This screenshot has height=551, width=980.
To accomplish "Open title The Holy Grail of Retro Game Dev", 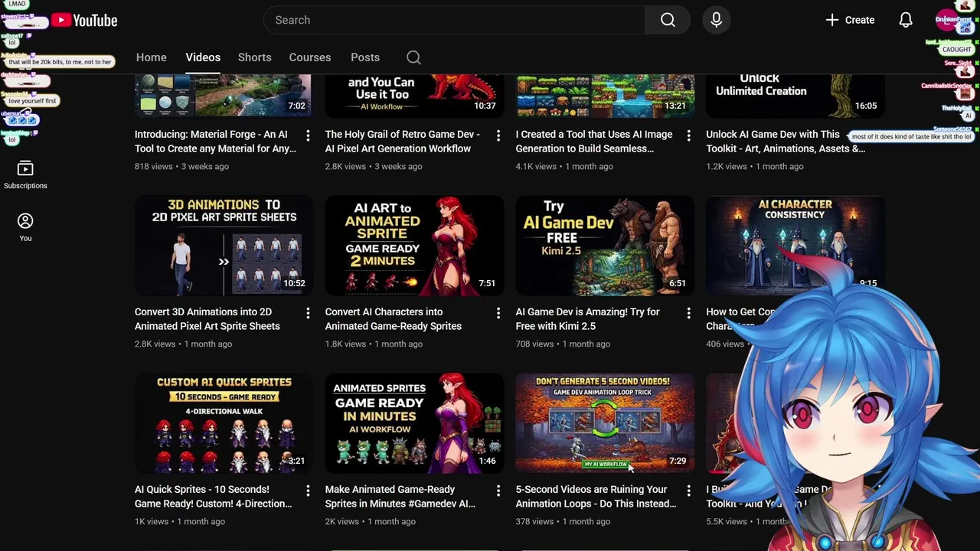I will (403, 142).
